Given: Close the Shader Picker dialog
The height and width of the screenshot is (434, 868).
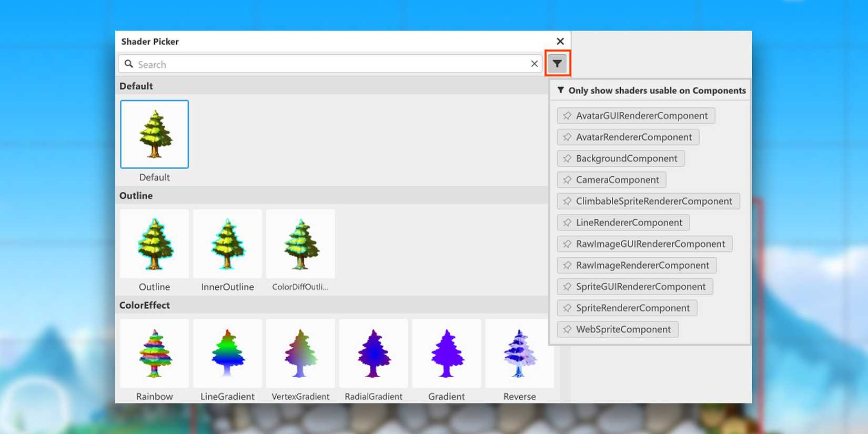Looking at the screenshot, I should tap(560, 41).
